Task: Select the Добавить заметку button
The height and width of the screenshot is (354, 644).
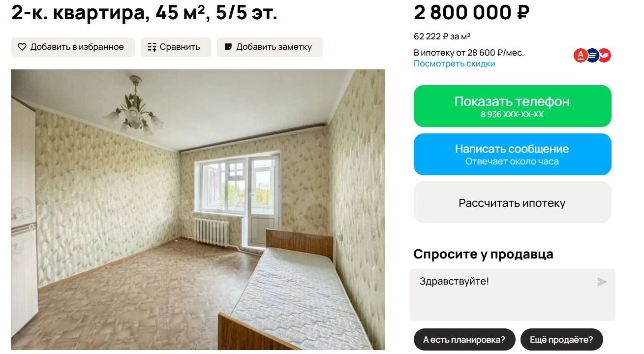Action: [270, 47]
